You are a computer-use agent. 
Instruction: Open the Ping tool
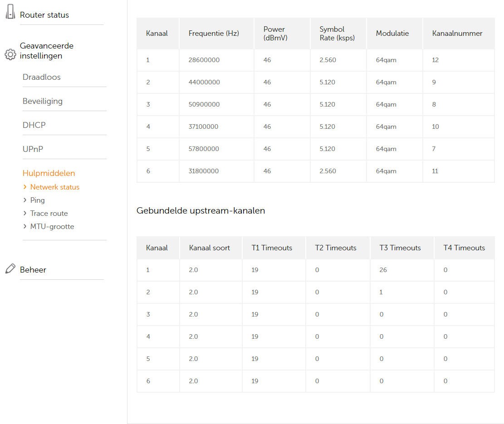(x=37, y=200)
